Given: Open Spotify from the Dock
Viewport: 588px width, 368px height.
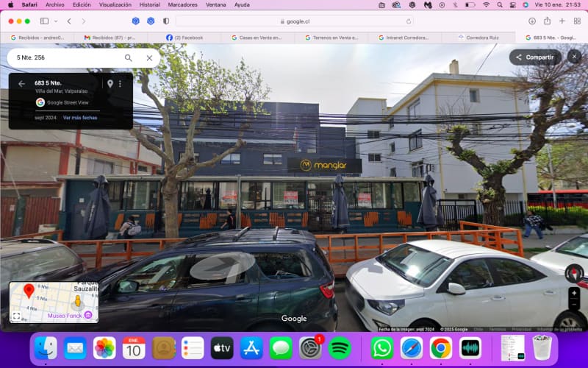Looking at the screenshot, I should (340, 347).
